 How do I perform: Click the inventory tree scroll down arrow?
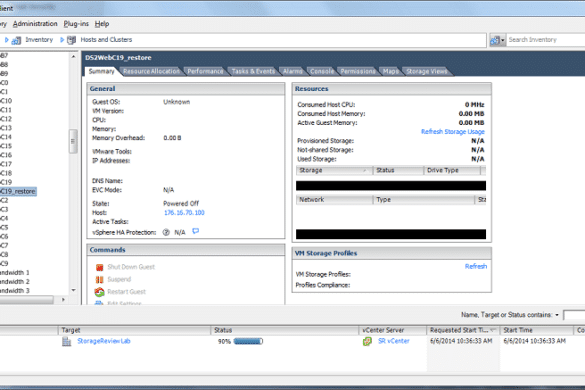click(73, 290)
